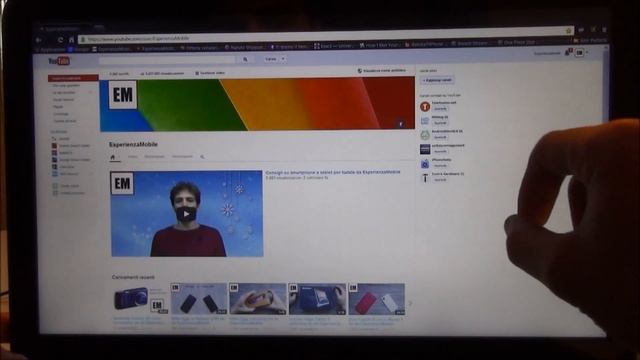Click the YouTube search magnifier button
Screen dimensions: 640x360
coord(245,60)
